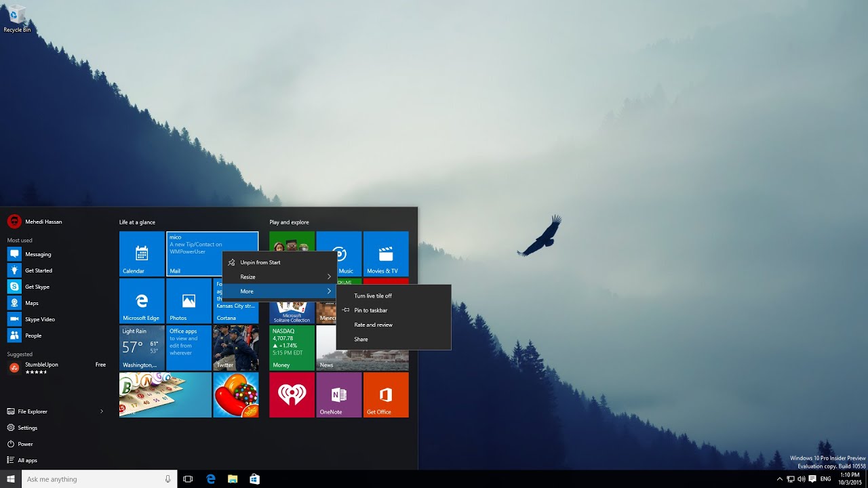Show hidden system tray icons

pyautogui.click(x=780, y=479)
